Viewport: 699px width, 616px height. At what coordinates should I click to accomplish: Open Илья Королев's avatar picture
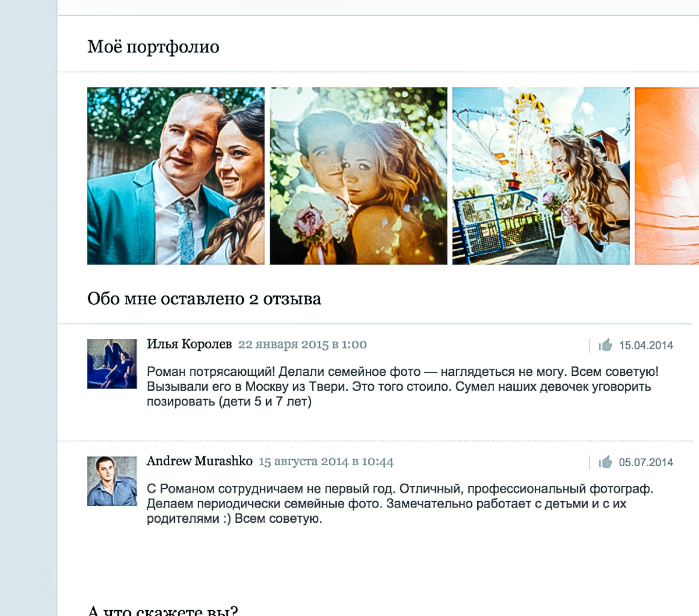coord(112,364)
